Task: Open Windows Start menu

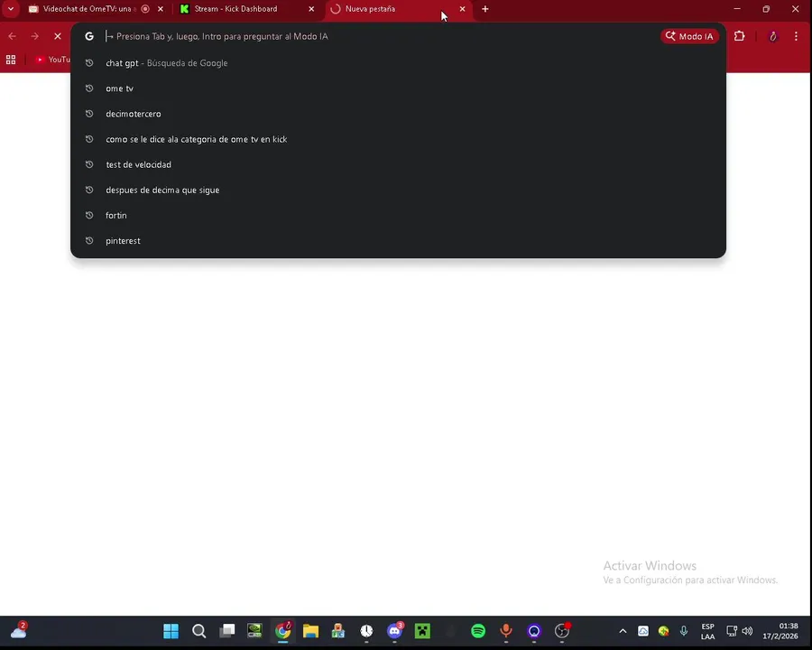Action: 171,631
